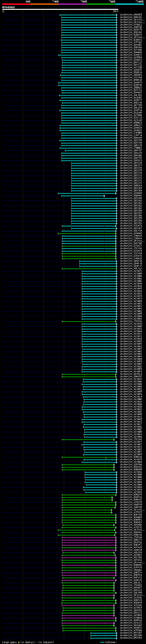Click the short UniRef100_A5BH60 alignment arrow

(83, 196)
